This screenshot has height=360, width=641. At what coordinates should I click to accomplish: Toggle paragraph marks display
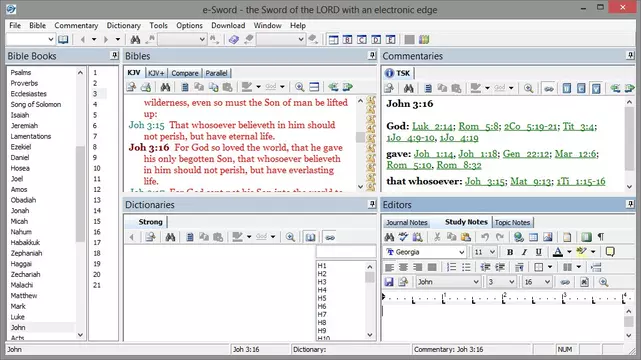point(601,237)
